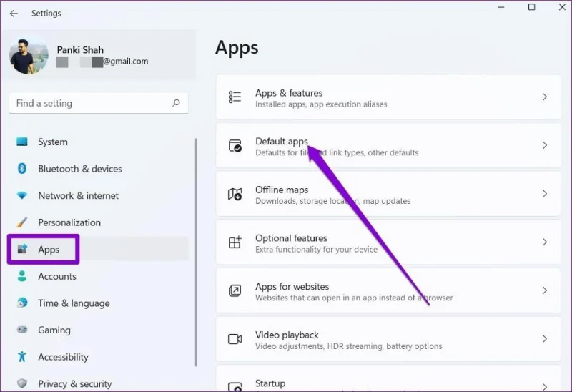Open Optional features title

coord(291,238)
